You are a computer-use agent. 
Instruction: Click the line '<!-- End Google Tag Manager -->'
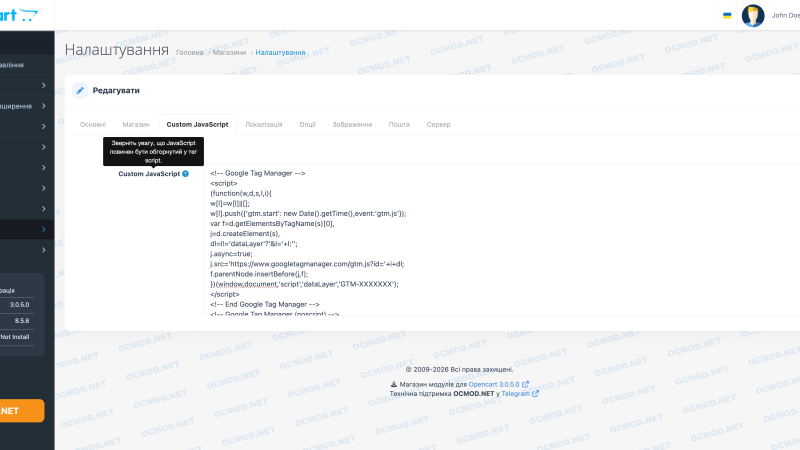pyautogui.click(x=265, y=304)
